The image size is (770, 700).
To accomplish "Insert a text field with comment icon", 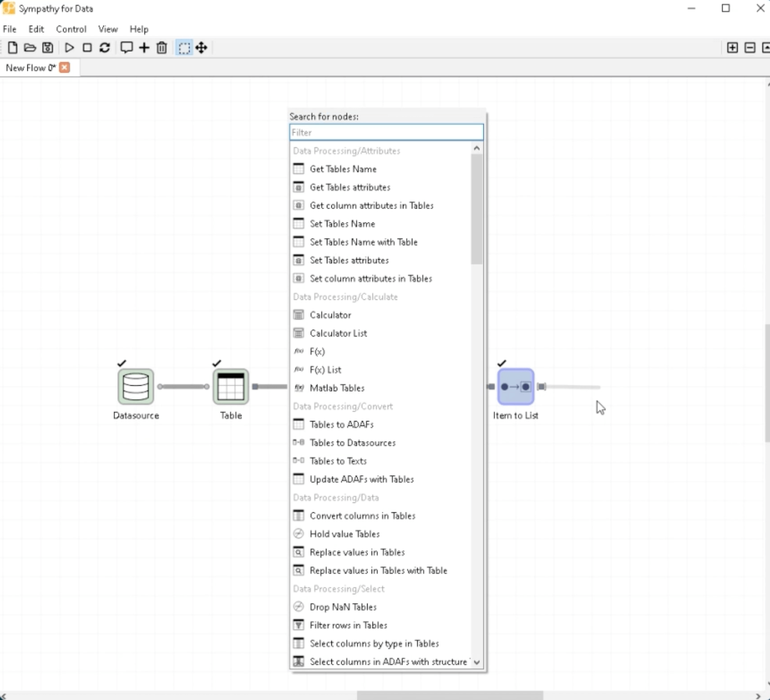I will 127,48.
